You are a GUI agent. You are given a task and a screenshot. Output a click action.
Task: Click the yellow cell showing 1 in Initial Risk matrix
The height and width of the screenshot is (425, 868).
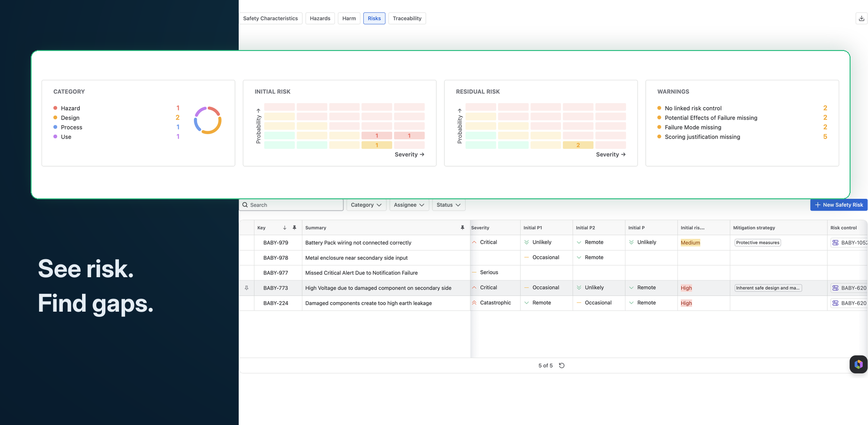point(376,145)
